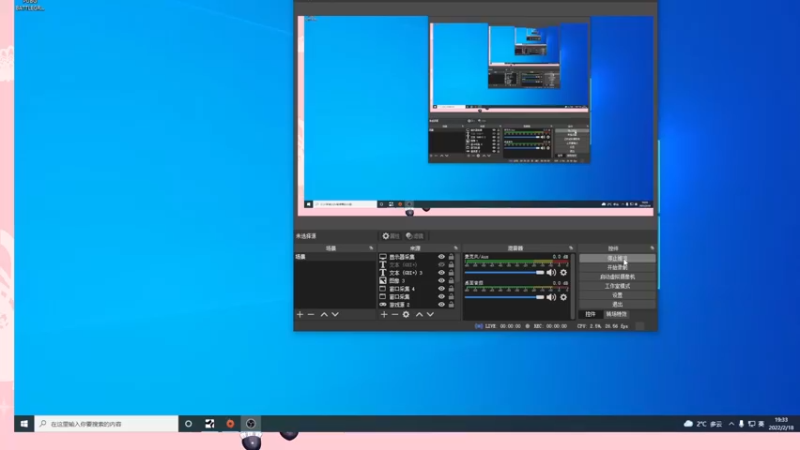Screen dimensions: 800x450
Task: Hide the 游戏源 2 source
Action: [x=441, y=305]
